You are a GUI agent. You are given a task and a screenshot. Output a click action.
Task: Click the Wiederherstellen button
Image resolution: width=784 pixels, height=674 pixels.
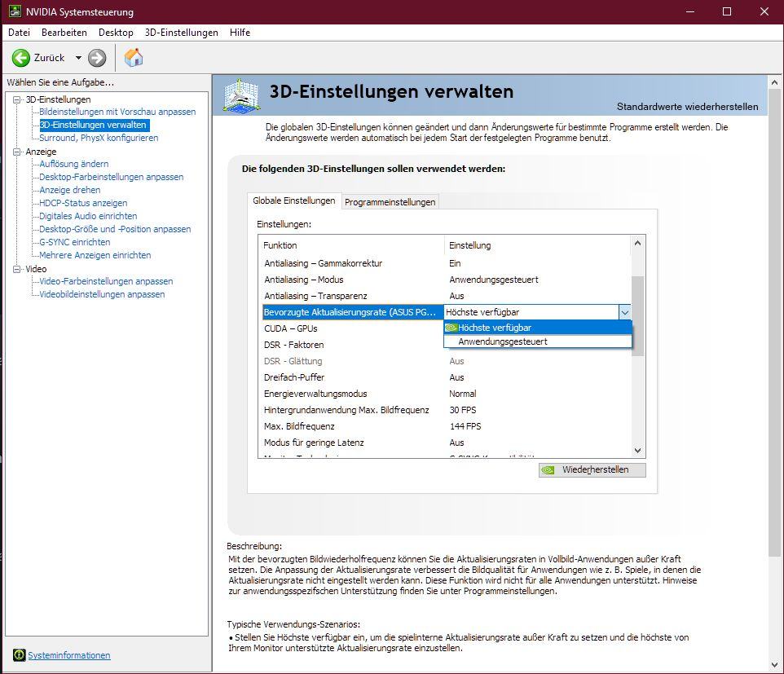[592, 470]
